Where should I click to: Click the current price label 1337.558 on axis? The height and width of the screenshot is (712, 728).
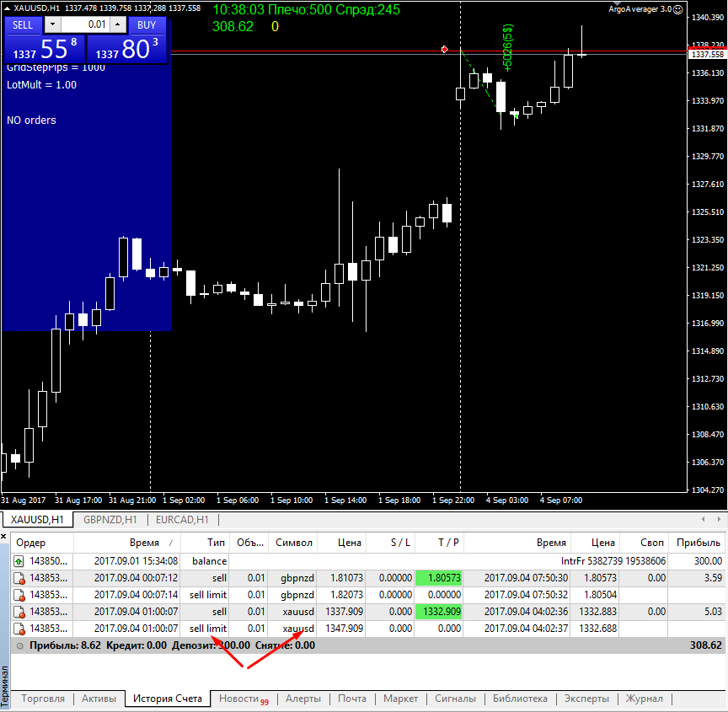(x=708, y=54)
